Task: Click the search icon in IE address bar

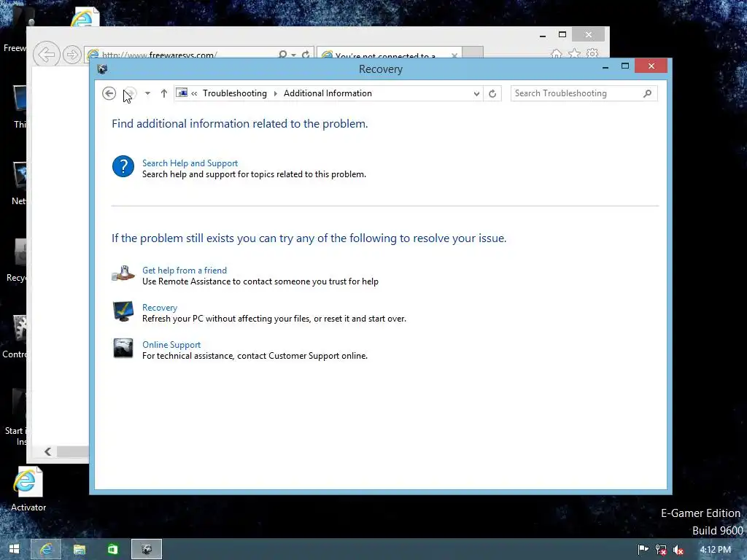Action: click(x=282, y=55)
